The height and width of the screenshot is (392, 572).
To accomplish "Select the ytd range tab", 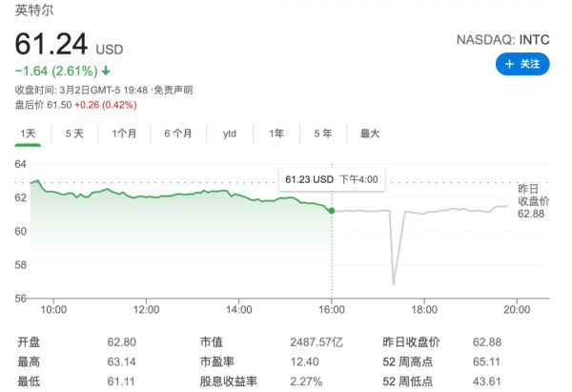I will [x=230, y=134].
